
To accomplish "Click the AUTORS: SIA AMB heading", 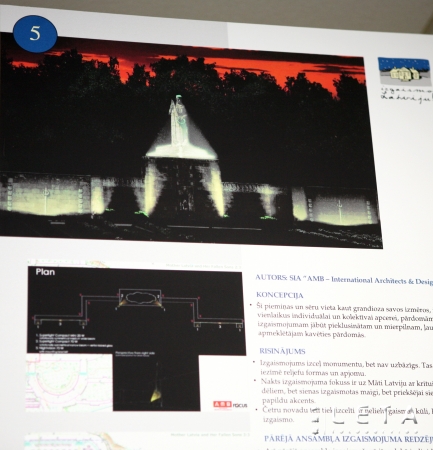I will point(344,280).
